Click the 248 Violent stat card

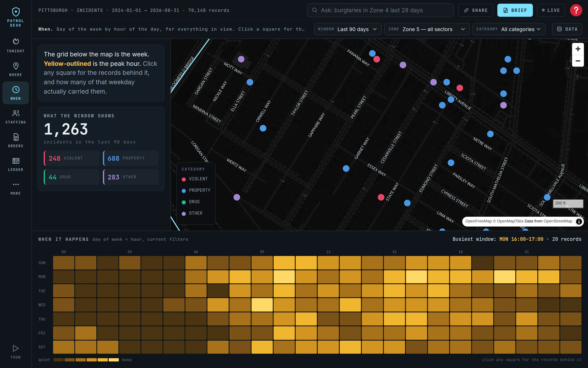click(x=72, y=158)
